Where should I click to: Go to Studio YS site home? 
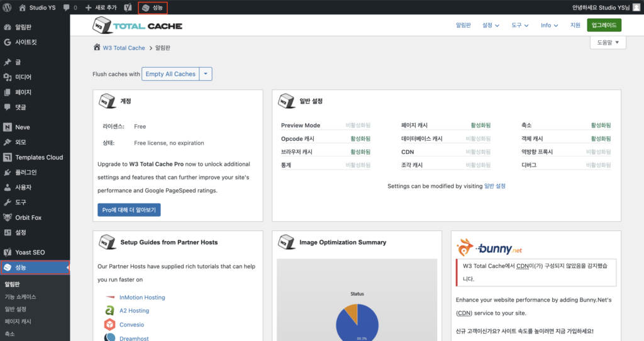pos(37,8)
